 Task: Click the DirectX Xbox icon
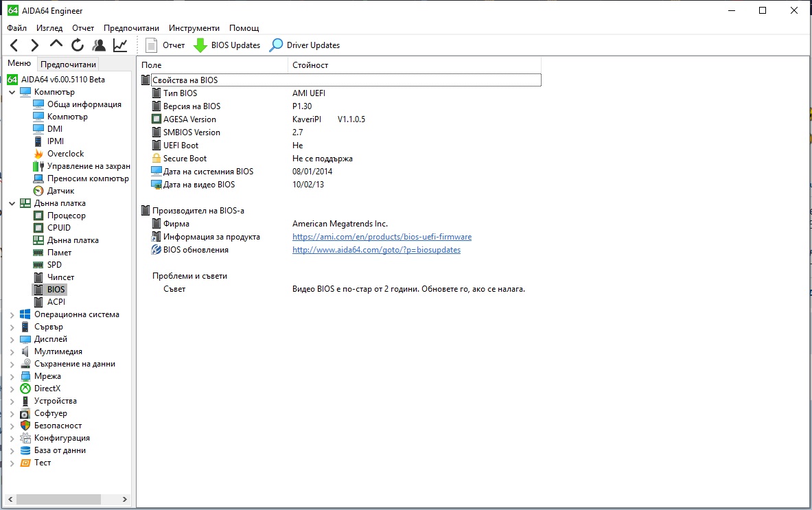point(25,389)
